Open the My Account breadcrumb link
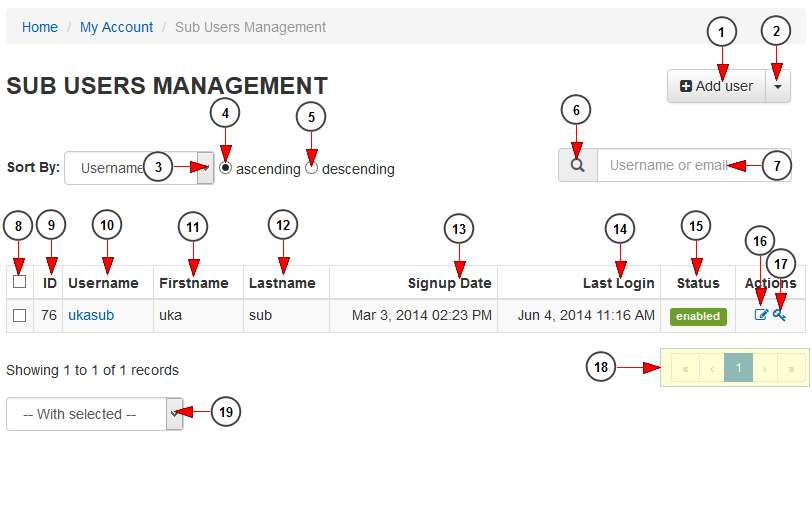812x510 pixels. click(117, 27)
